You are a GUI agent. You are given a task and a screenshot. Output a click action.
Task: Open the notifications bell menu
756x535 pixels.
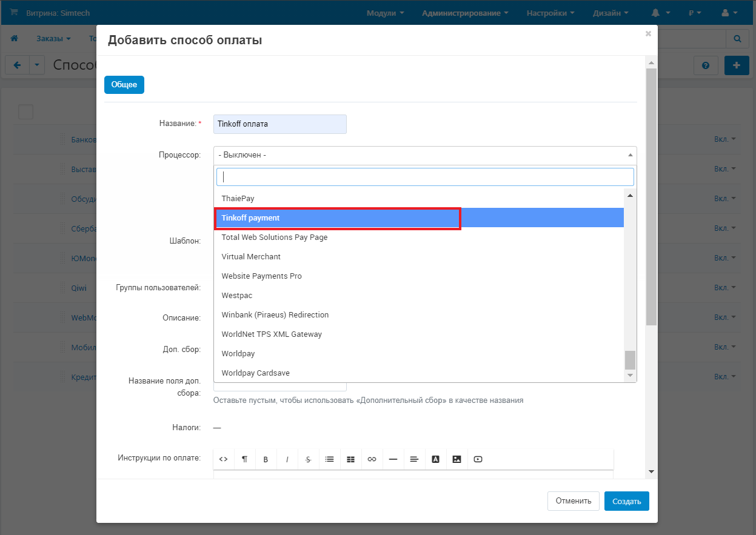(x=660, y=13)
